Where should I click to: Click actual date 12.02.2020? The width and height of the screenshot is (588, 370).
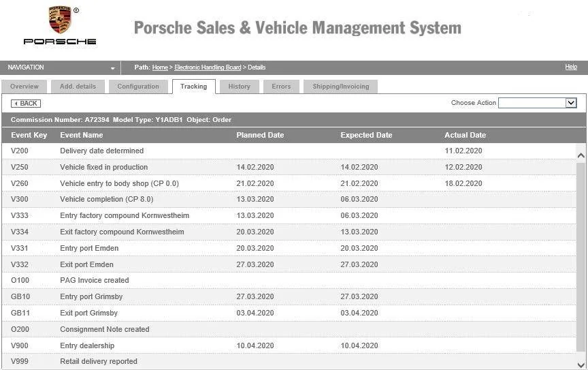point(463,167)
